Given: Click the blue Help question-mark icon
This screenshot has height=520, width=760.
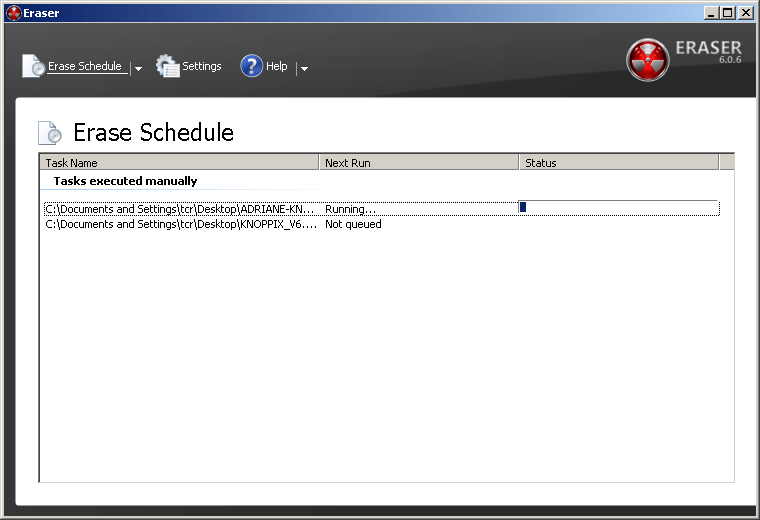Looking at the screenshot, I should tap(252, 66).
